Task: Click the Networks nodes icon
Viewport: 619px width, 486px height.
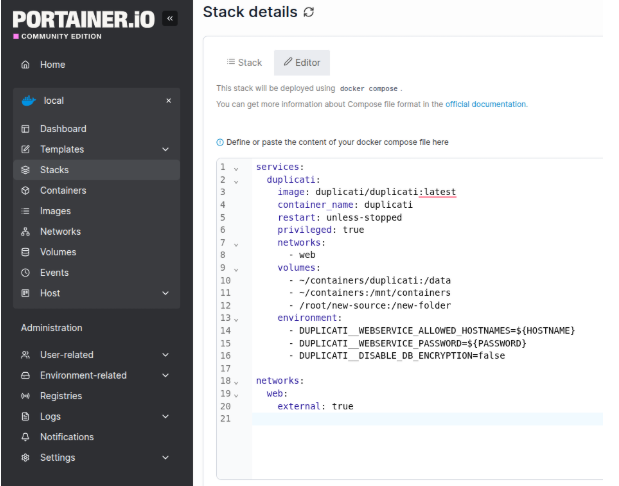Action: tap(25, 231)
